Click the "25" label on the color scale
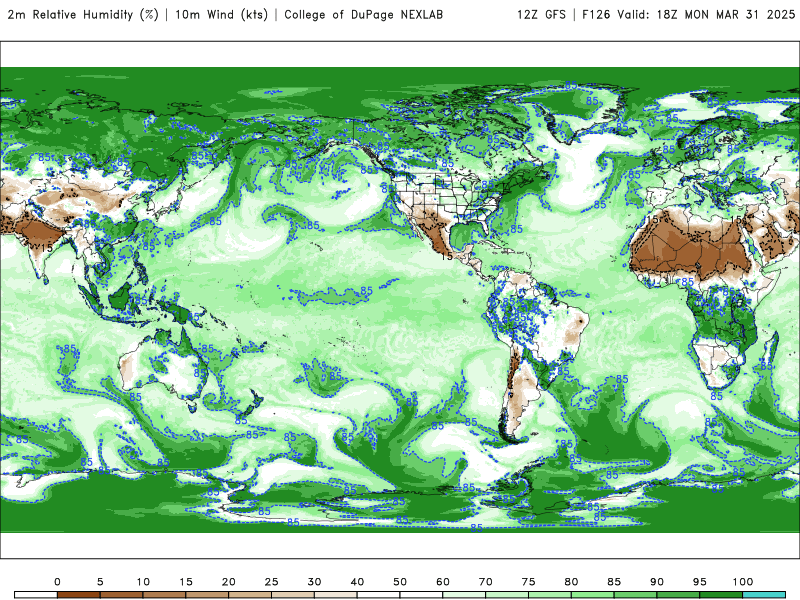 pyautogui.click(x=271, y=582)
